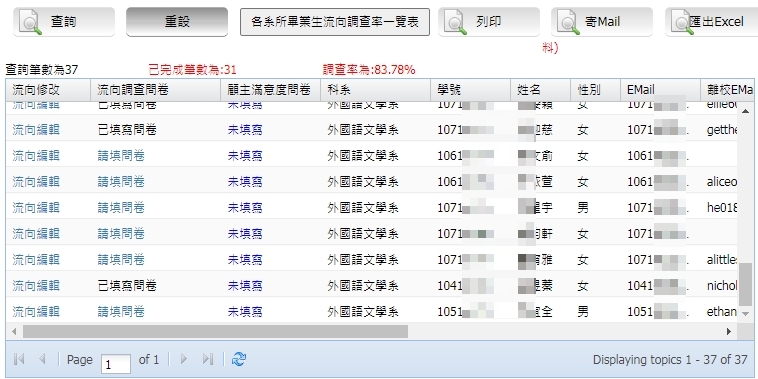Open 流向編輯 in the nichol row
Viewport: 758px width, 379px height.
pyautogui.click(x=36, y=286)
